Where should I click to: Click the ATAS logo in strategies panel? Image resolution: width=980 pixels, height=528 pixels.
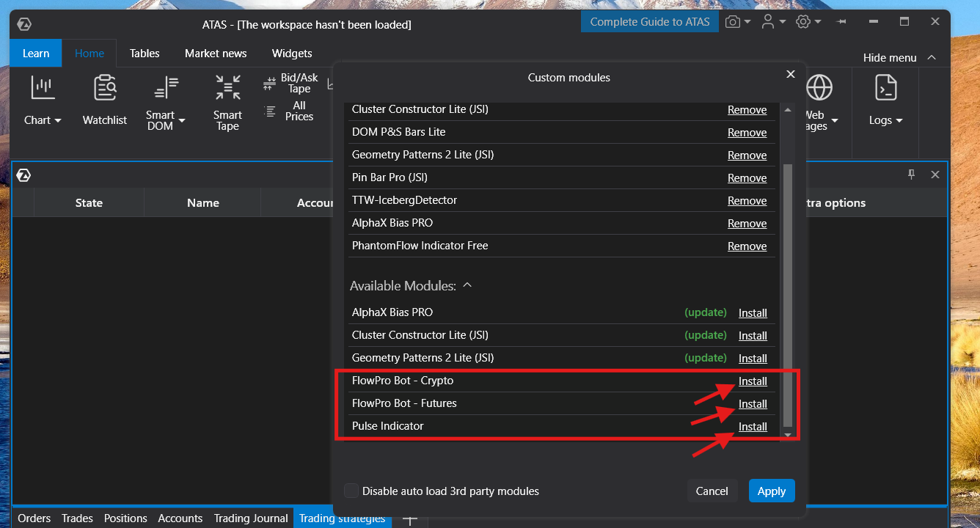click(x=23, y=175)
